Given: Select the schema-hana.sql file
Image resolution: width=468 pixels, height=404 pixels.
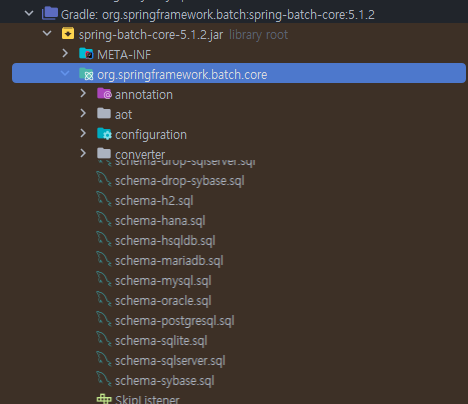Looking at the screenshot, I should coord(160,221).
